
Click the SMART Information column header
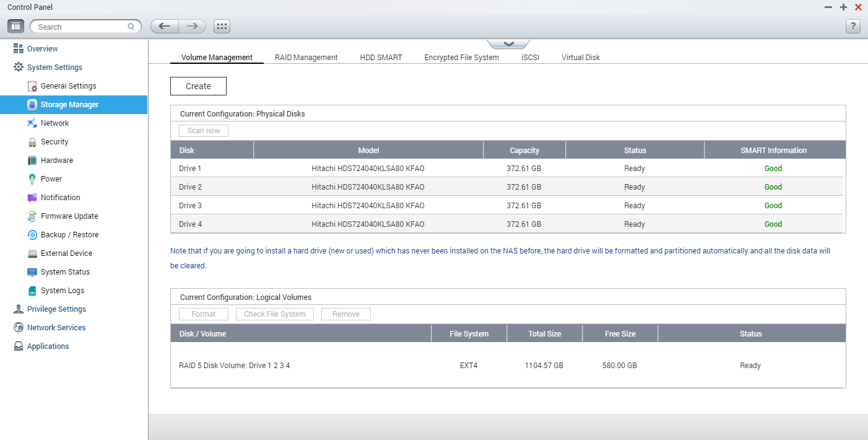pyautogui.click(x=774, y=150)
